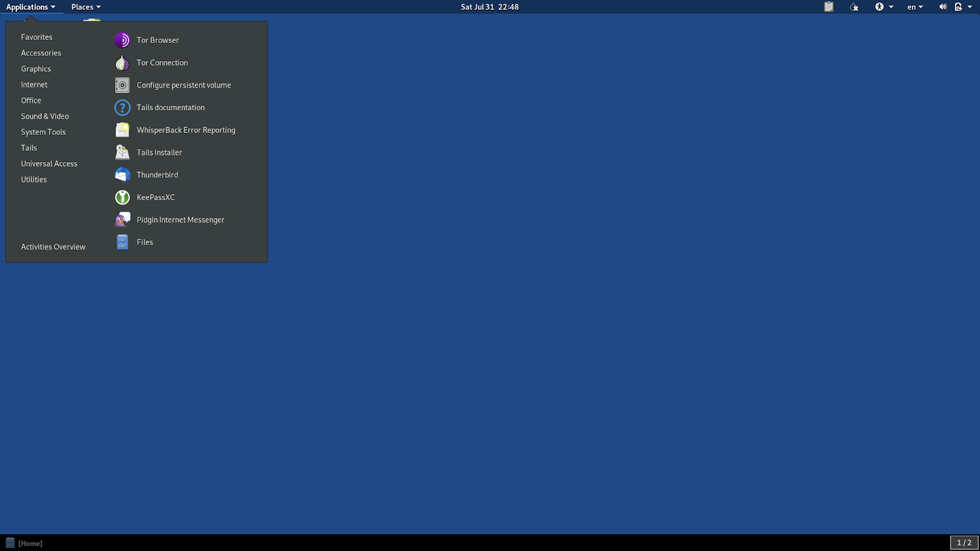Open the Places menu
The height and width of the screenshot is (551, 980).
(86, 7)
